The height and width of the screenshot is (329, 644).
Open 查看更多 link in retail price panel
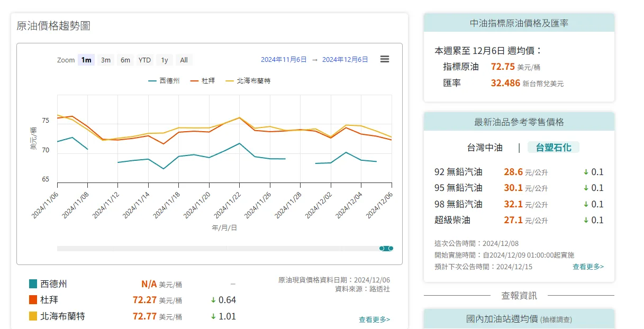tap(588, 267)
